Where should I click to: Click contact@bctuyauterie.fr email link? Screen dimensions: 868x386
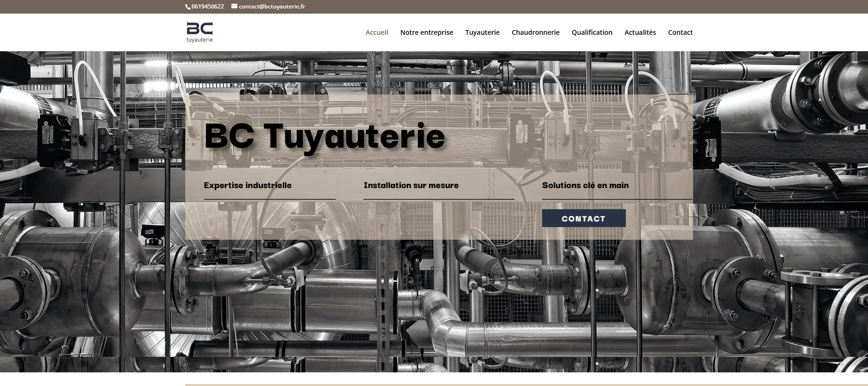pos(272,7)
